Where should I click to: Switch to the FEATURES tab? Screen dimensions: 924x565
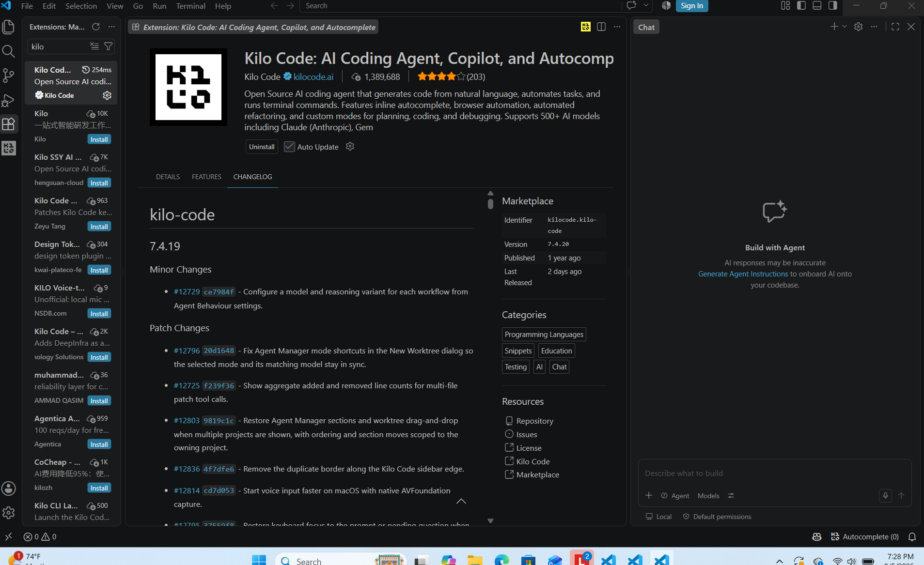tap(206, 177)
